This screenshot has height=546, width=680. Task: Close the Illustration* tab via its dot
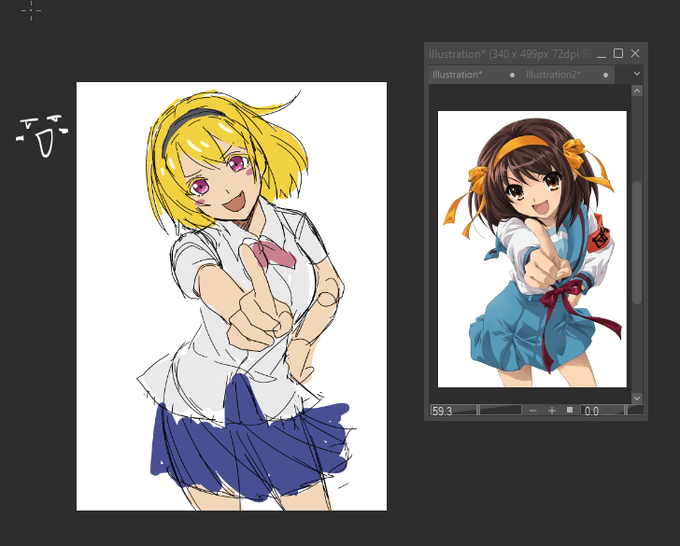512,75
